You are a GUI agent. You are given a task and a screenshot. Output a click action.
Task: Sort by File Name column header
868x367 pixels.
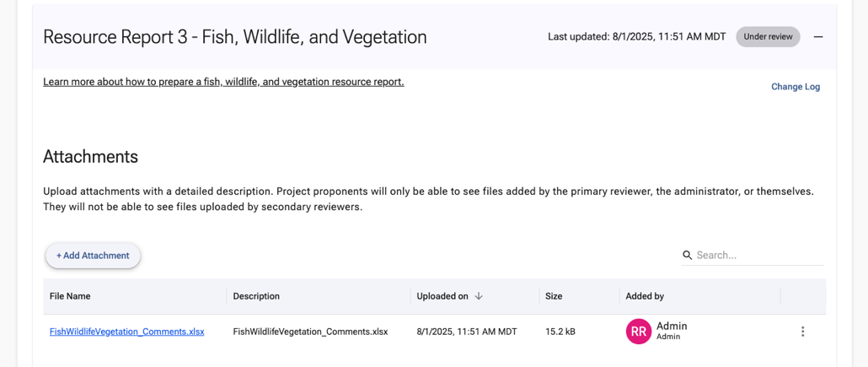(70, 296)
